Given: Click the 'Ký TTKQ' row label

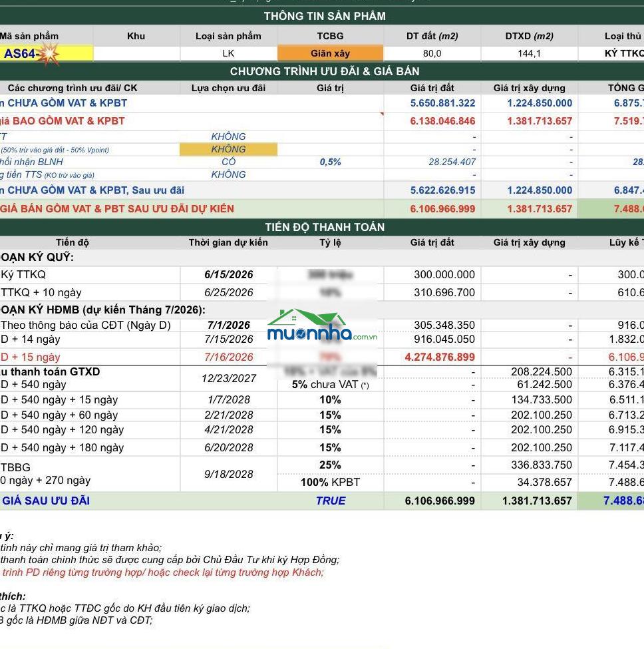Looking at the screenshot, I should (23, 274).
